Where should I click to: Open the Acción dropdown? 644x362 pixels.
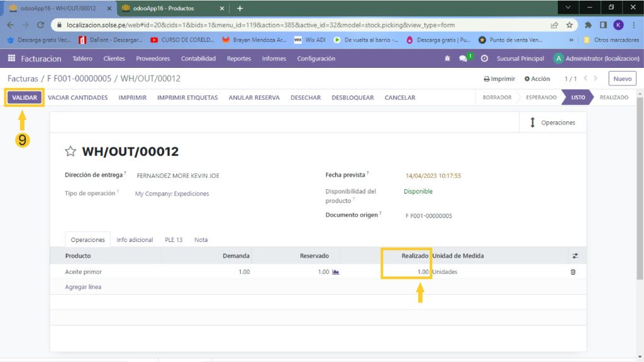coord(536,79)
